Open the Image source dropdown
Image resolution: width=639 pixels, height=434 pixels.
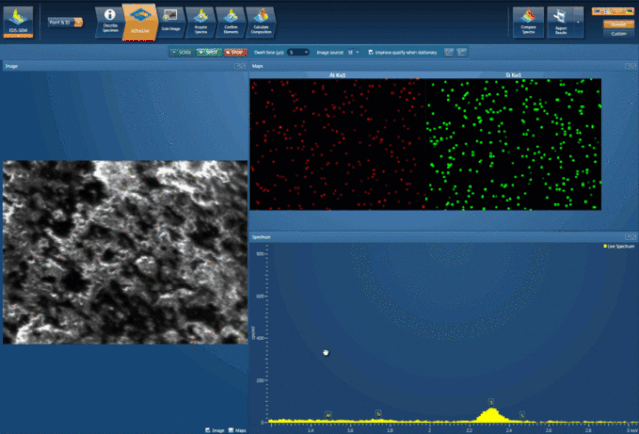tap(353, 52)
